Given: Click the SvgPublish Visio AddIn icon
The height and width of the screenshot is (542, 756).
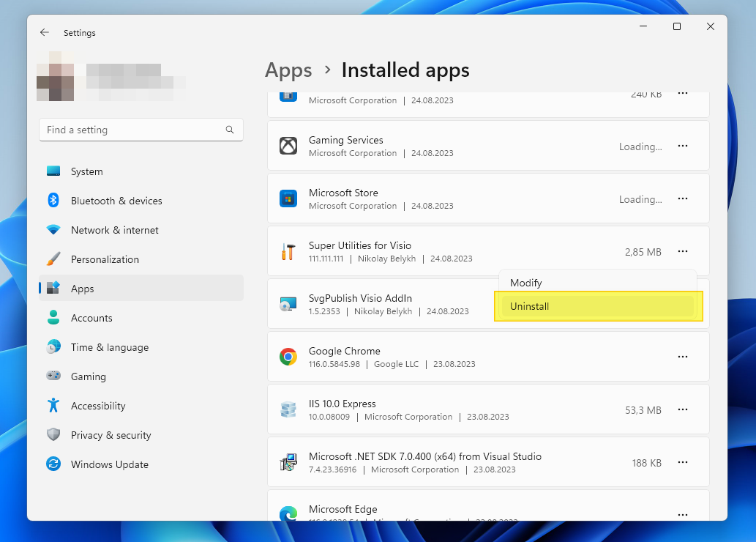Looking at the screenshot, I should tap(288, 304).
